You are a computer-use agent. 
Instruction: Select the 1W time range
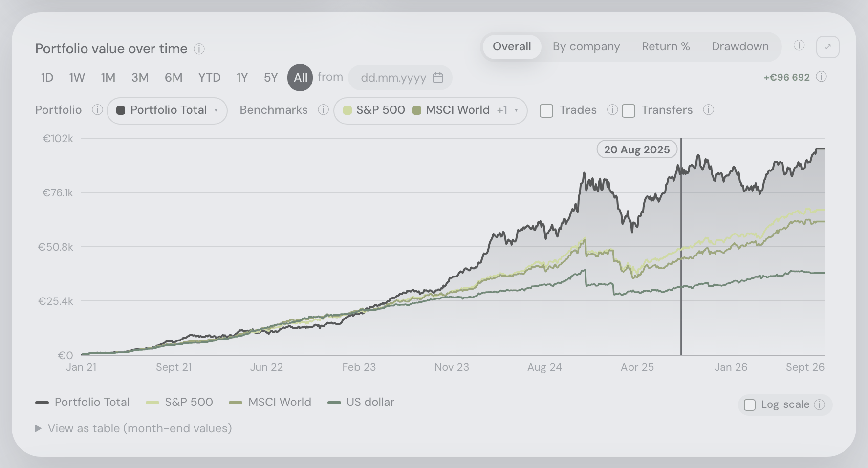(77, 78)
